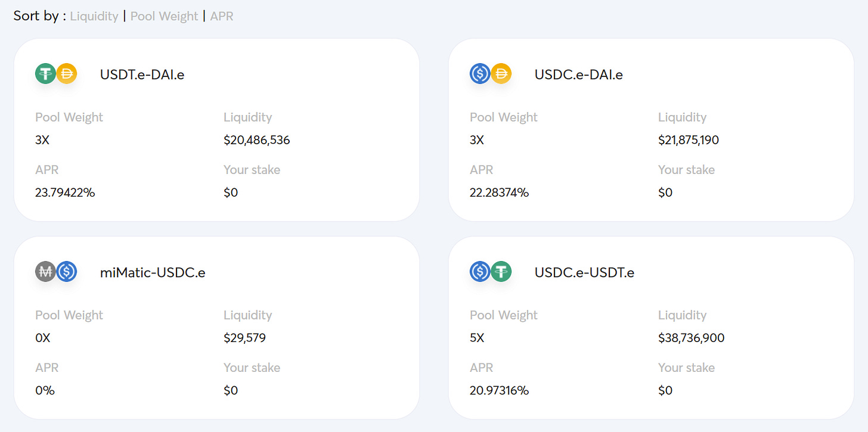Click 3X pool weight in USDT.e-DAI.e card

point(42,141)
